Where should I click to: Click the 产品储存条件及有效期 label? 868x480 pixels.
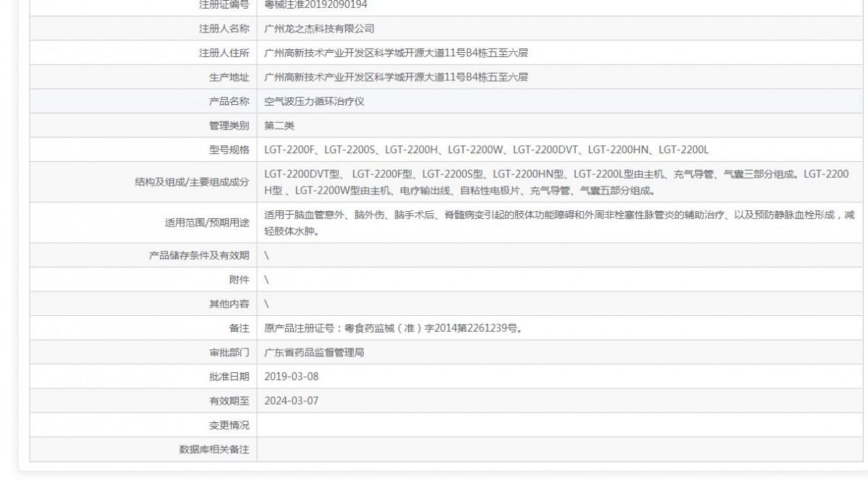(199, 255)
